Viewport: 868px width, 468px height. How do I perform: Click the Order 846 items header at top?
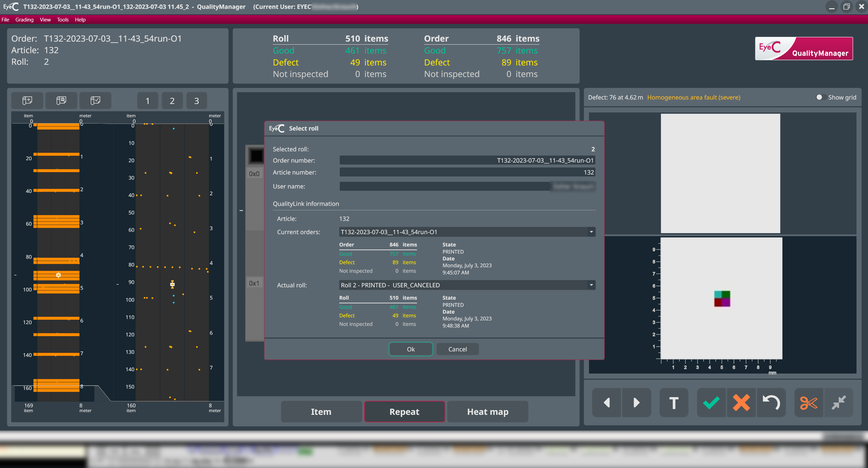[482, 39]
